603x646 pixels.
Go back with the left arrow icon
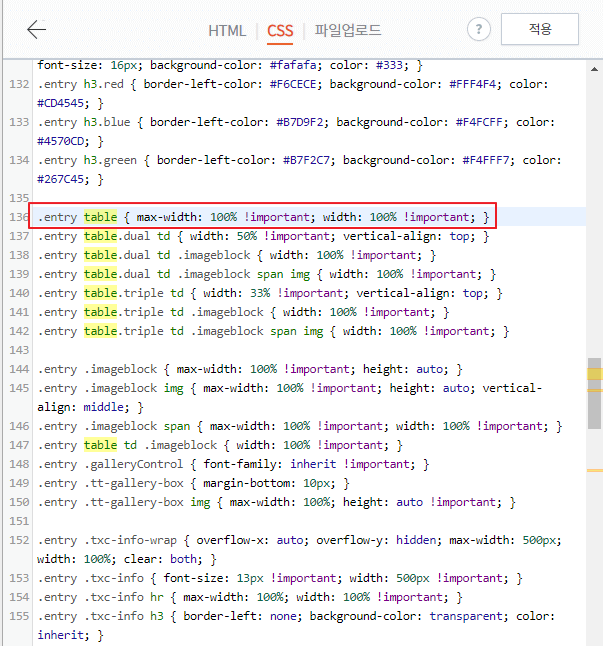coord(37,29)
